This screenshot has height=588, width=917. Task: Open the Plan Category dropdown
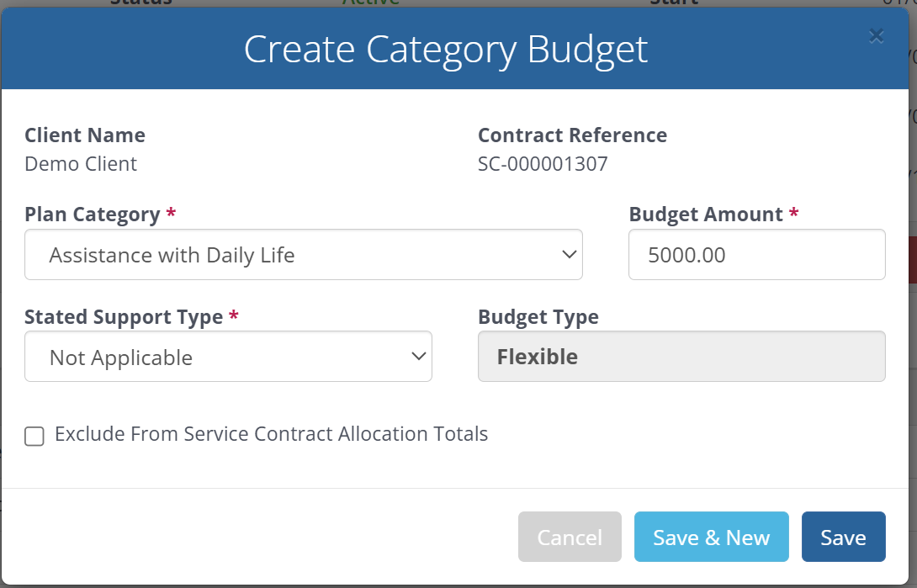tap(303, 255)
